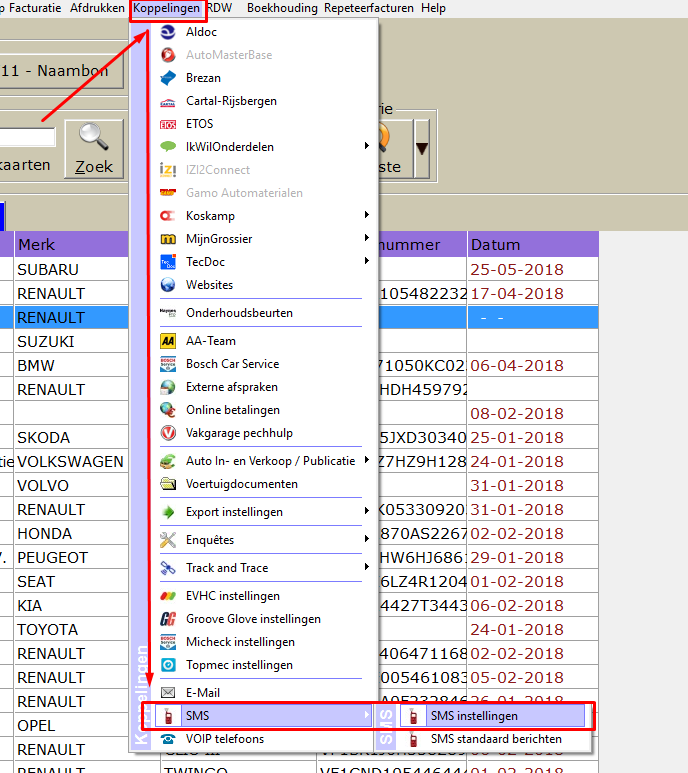Expand Track and Trace submenu arrow

tap(367, 566)
